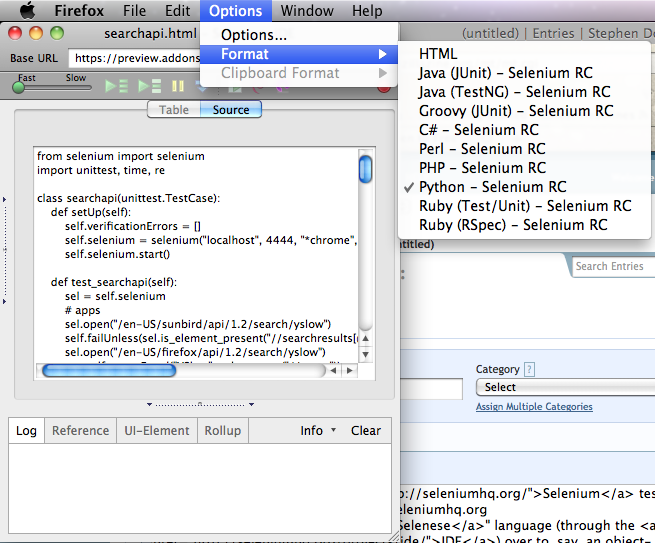Click the Category help question mark icon
This screenshot has height=543, width=655.
pyautogui.click(x=529, y=369)
